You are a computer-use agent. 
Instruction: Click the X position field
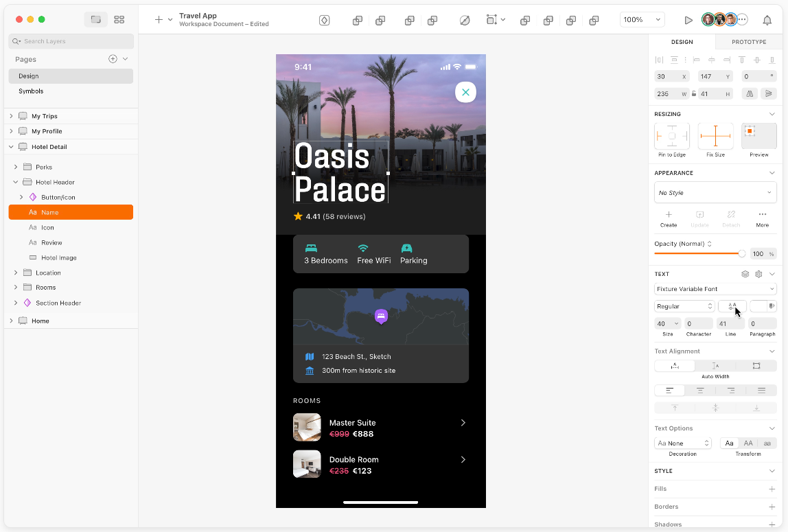pos(672,76)
